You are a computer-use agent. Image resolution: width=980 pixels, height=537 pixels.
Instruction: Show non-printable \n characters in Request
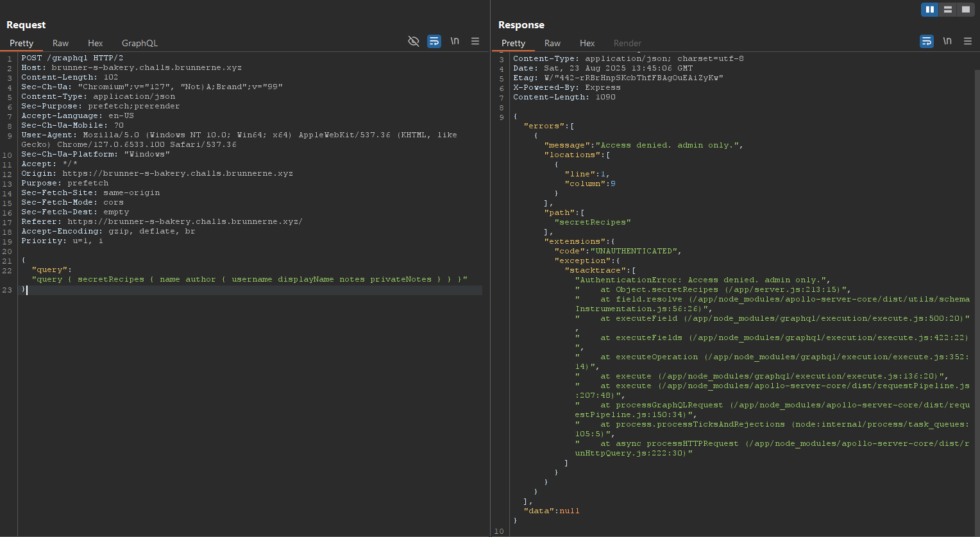455,41
